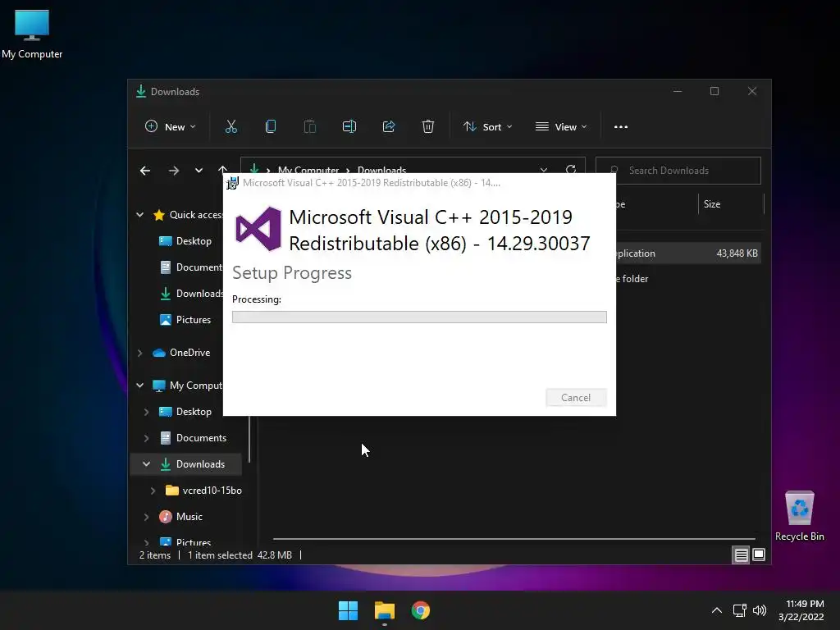Expand Desktop under My Computer

146,412
